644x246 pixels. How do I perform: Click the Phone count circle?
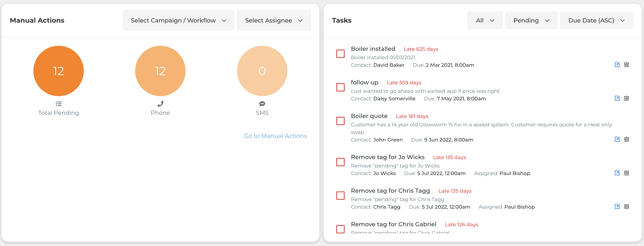pos(160,71)
